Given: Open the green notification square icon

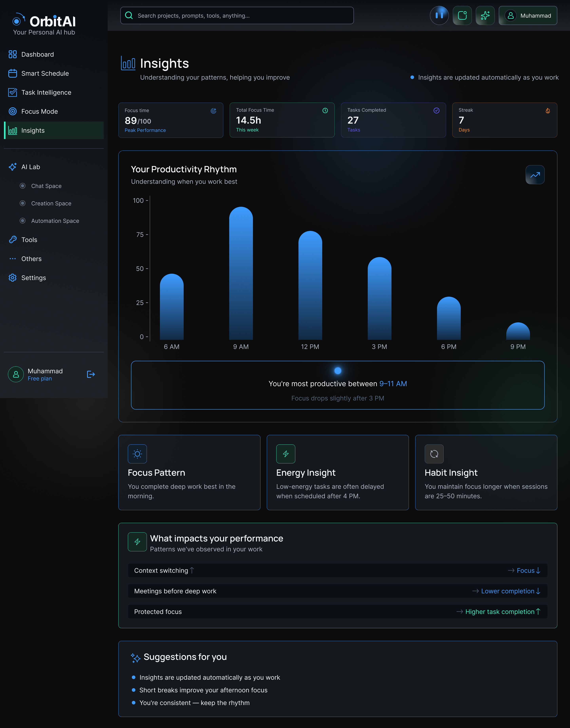Looking at the screenshot, I should pyautogui.click(x=462, y=15).
